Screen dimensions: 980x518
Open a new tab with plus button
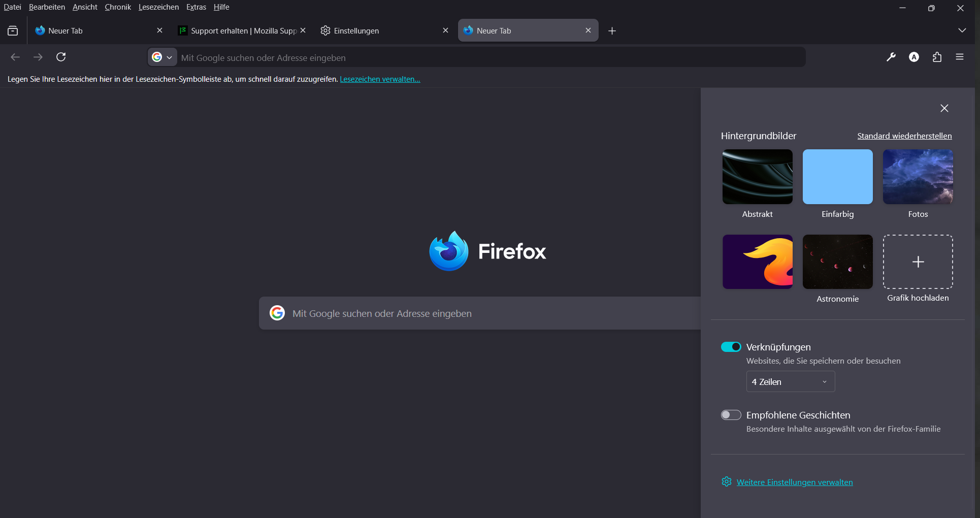click(612, 31)
